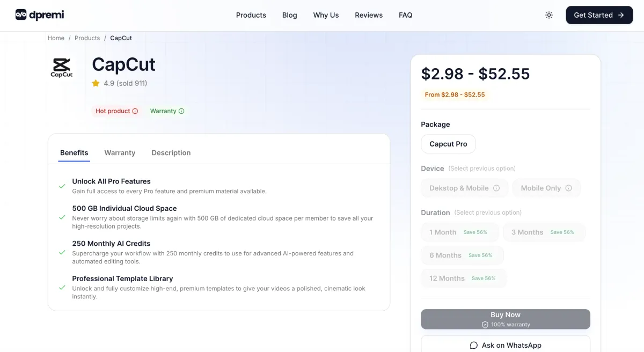Screen dimensions: 644x352
Task: Select the Mobile Only device option
Action: click(x=546, y=188)
